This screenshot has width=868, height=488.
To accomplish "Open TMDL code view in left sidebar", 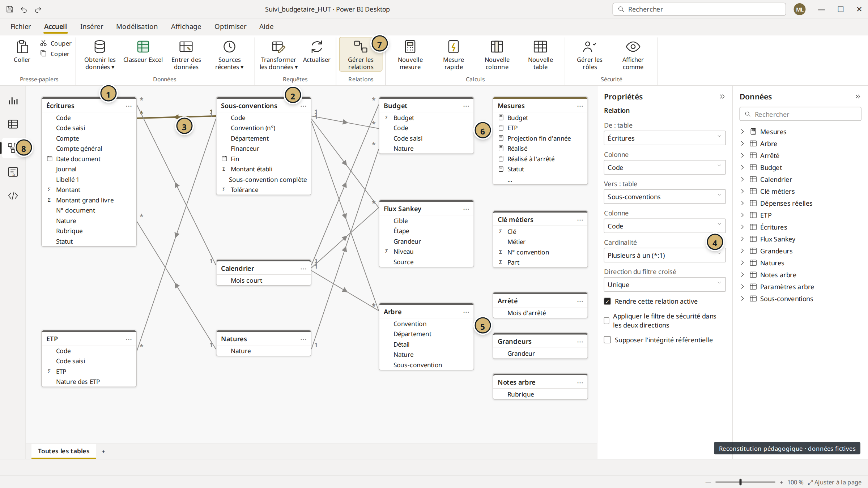I will [x=13, y=196].
